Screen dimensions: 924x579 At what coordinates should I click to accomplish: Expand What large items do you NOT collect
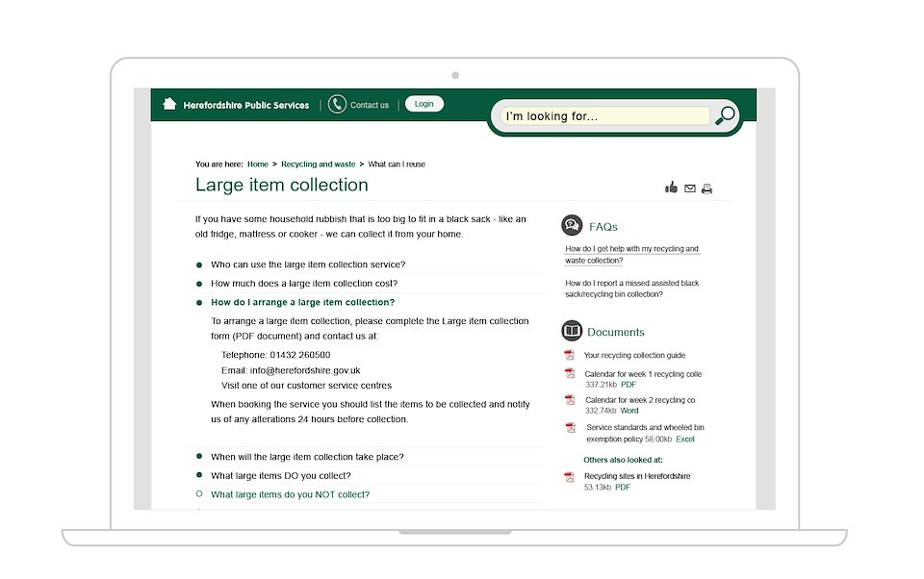(x=290, y=494)
